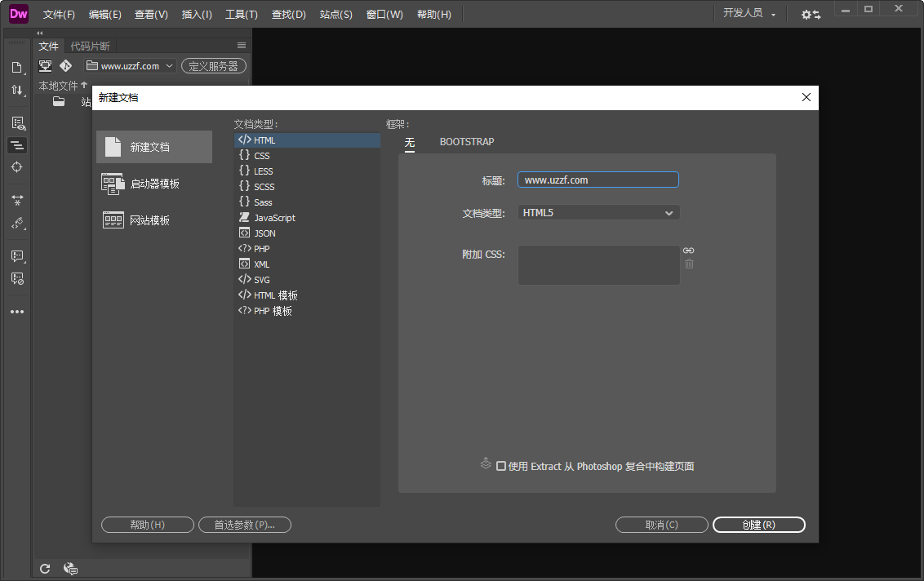The width and height of the screenshot is (924, 581).
Task: Select JSON document type
Action: [x=307, y=233]
